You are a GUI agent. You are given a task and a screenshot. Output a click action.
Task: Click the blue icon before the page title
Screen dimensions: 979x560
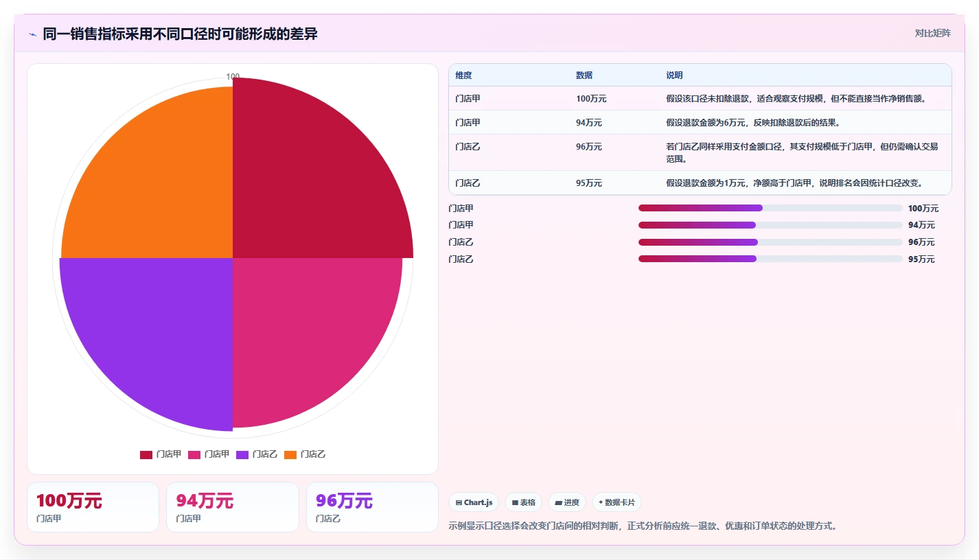click(32, 34)
